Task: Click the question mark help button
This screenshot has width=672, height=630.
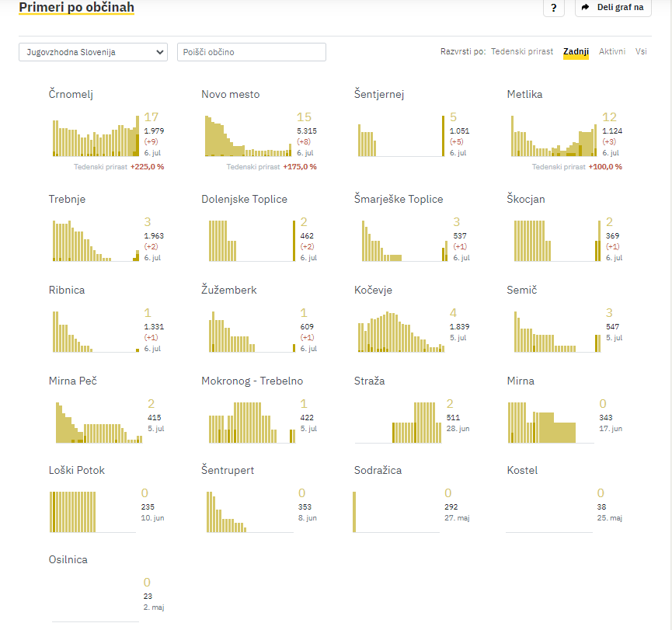Action: (x=553, y=7)
